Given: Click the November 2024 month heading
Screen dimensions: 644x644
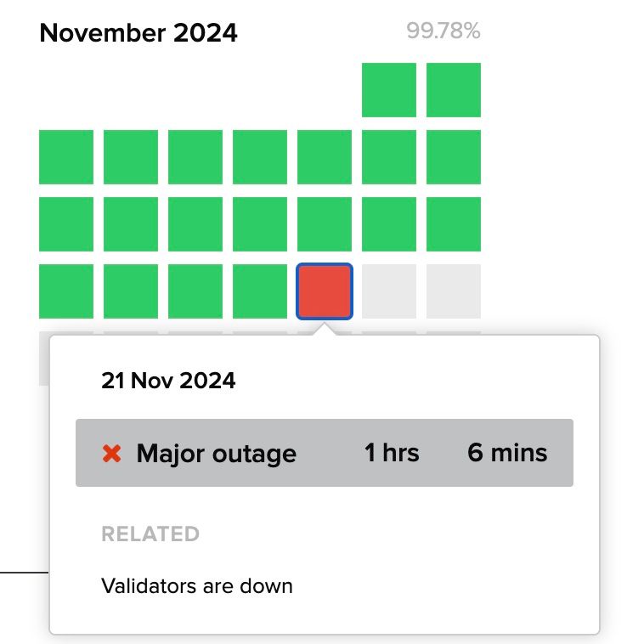Looking at the screenshot, I should coord(138,33).
